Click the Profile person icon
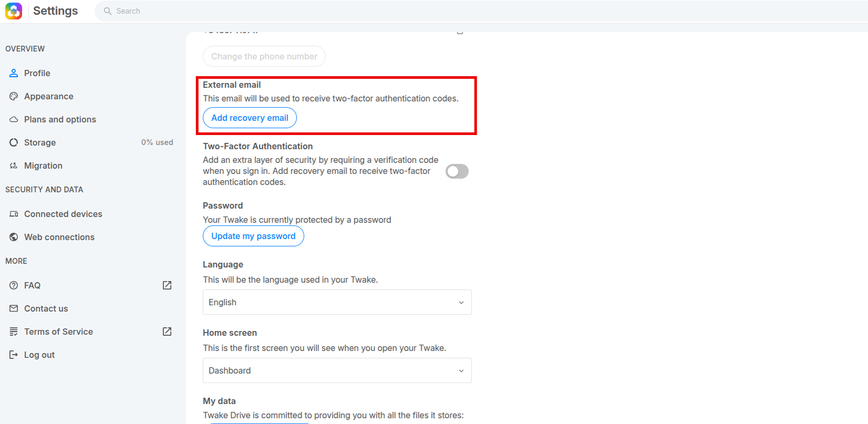Screen dimensions: 868x424 (x=14, y=73)
